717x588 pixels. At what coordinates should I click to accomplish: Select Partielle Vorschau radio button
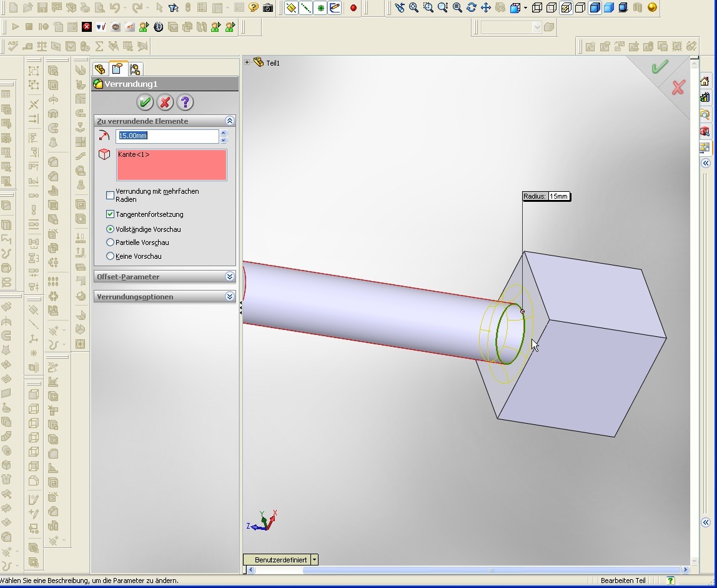coord(111,242)
